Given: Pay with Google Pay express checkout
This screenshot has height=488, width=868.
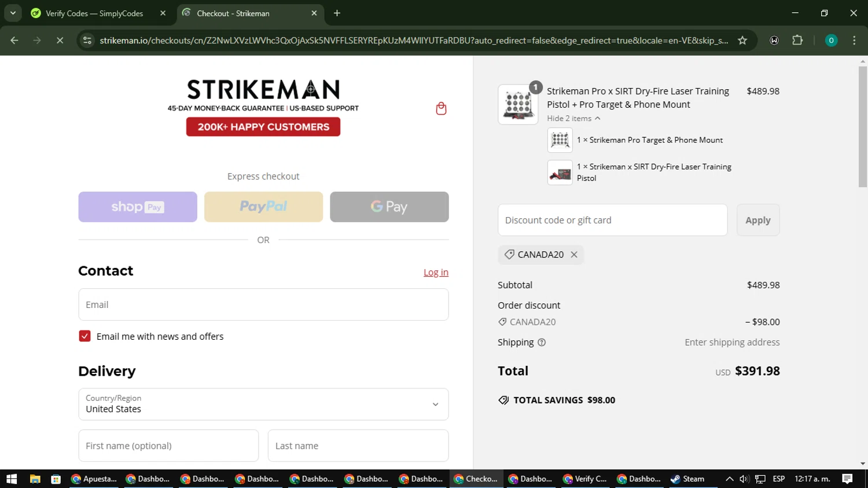Looking at the screenshot, I should pos(389,207).
